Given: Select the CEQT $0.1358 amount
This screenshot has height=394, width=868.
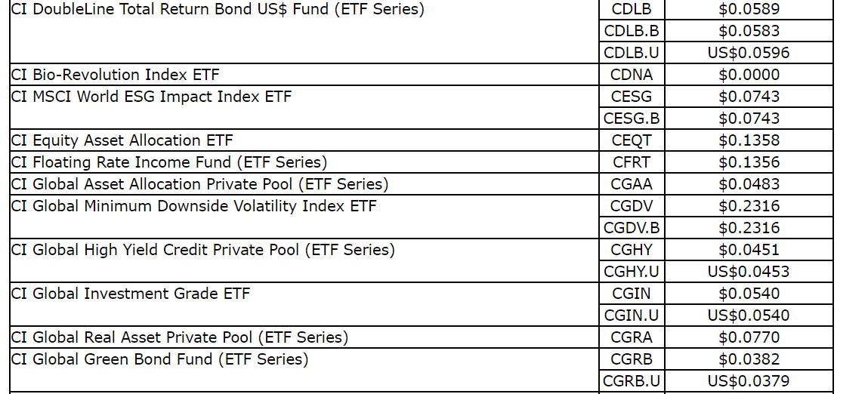Looking at the screenshot, I should [x=749, y=140].
